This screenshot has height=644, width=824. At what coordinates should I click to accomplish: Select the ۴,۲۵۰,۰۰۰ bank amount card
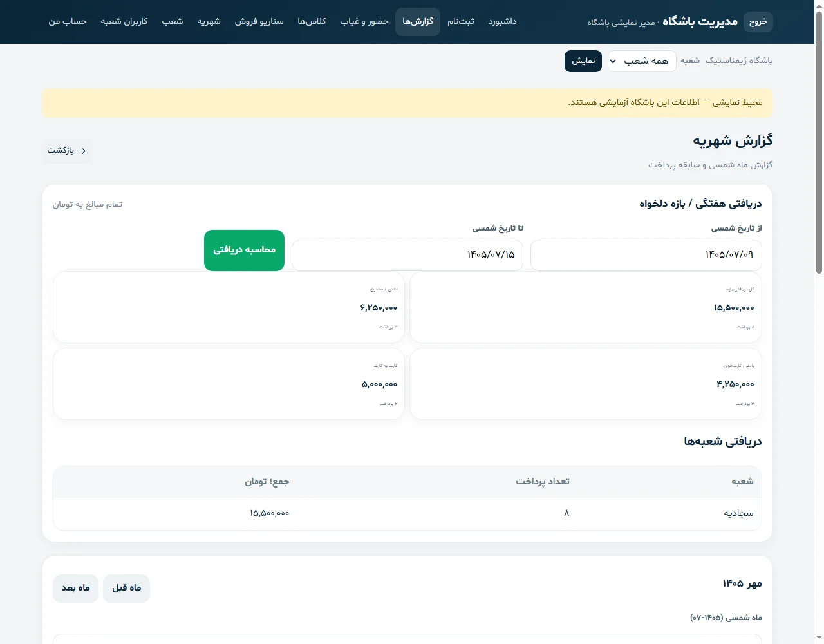coord(586,384)
